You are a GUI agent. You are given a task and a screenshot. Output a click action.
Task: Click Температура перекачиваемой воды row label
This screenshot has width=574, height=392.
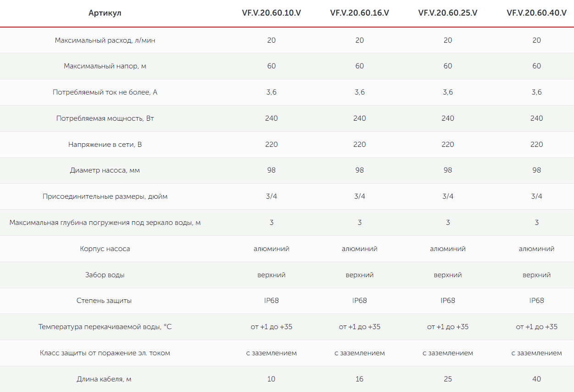[x=105, y=327]
